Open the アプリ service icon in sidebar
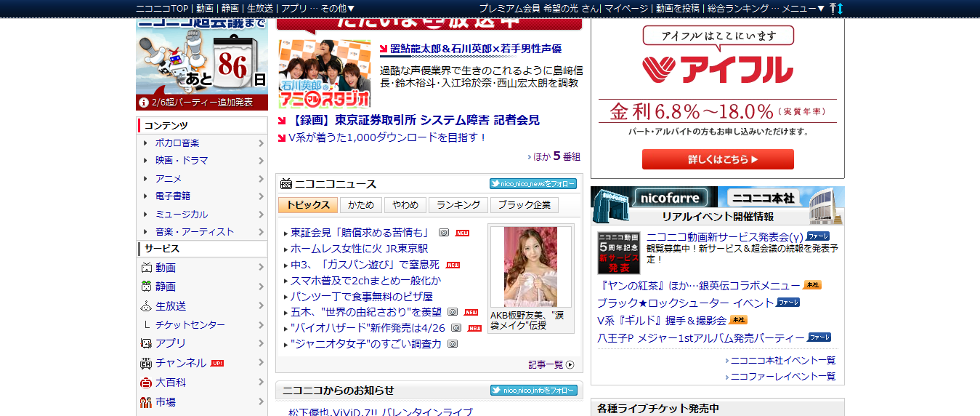The height and width of the screenshot is (416, 980). 145,343
